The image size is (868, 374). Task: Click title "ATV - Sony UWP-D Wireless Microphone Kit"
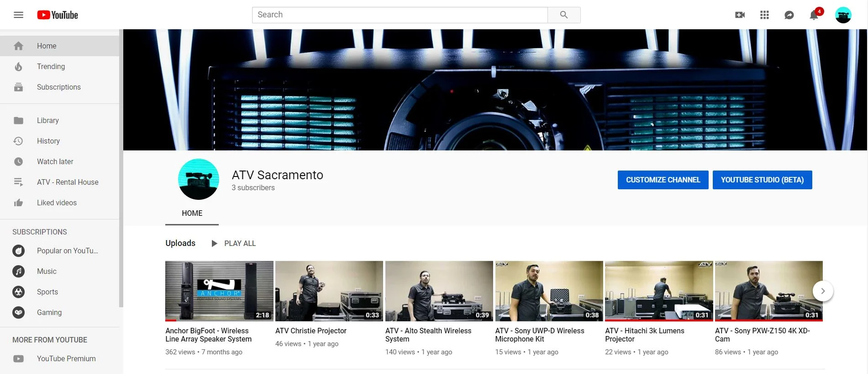(x=540, y=335)
